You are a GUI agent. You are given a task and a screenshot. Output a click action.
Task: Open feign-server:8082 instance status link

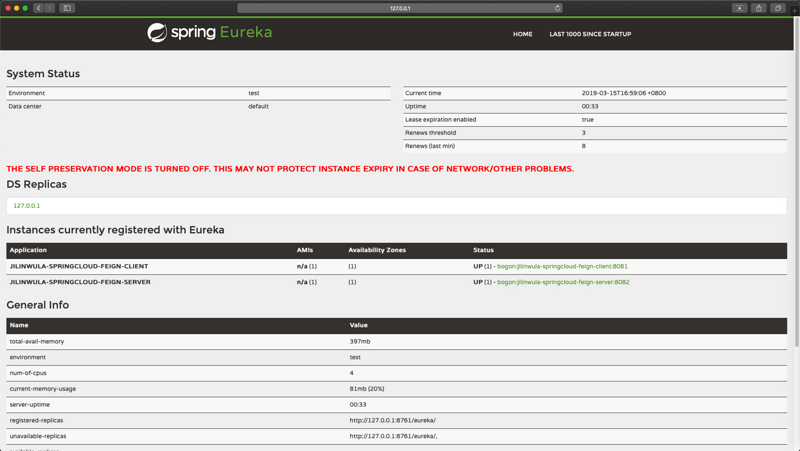click(x=563, y=282)
